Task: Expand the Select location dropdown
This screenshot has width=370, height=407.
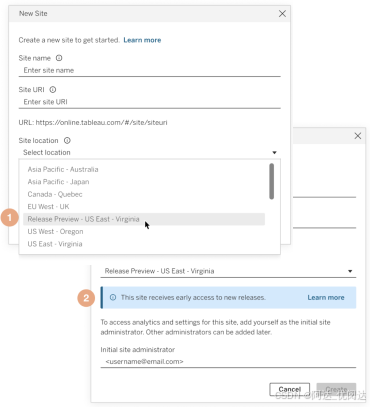Action: pos(149,152)
